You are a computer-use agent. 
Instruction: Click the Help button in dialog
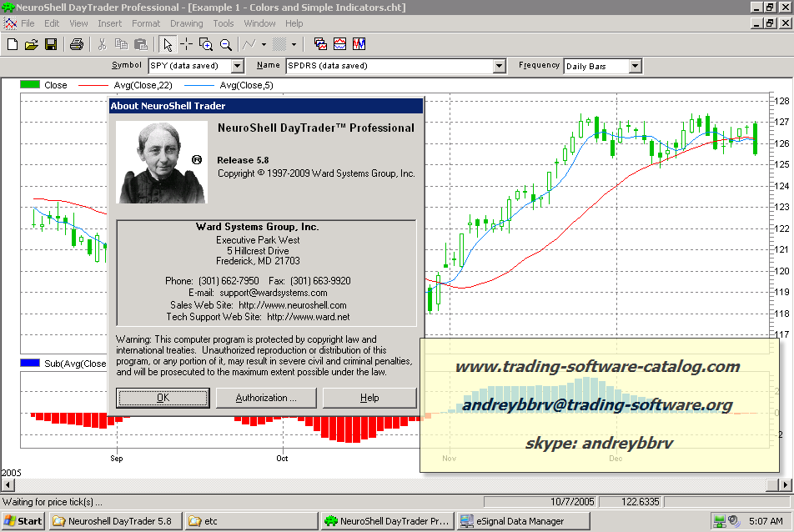tap(369, 398)
